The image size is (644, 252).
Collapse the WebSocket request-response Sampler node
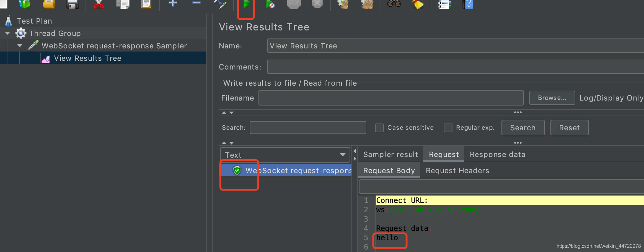(20, 45)
